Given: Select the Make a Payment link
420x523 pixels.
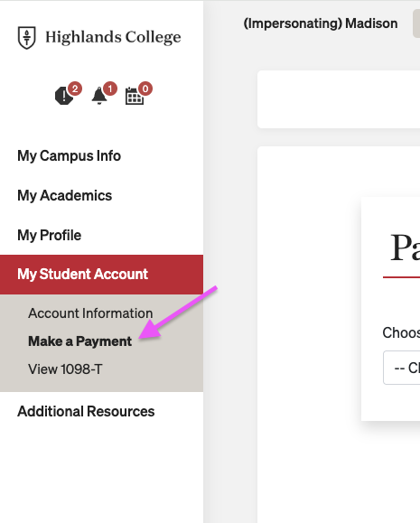Looking at the screenshot, I should point(80,341).
